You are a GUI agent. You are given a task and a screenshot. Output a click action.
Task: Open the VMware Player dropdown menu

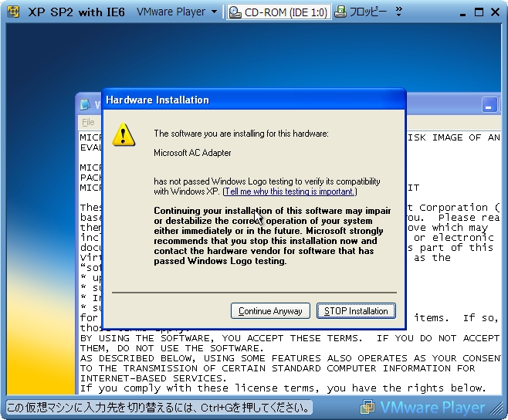click(x=177, y=12)
